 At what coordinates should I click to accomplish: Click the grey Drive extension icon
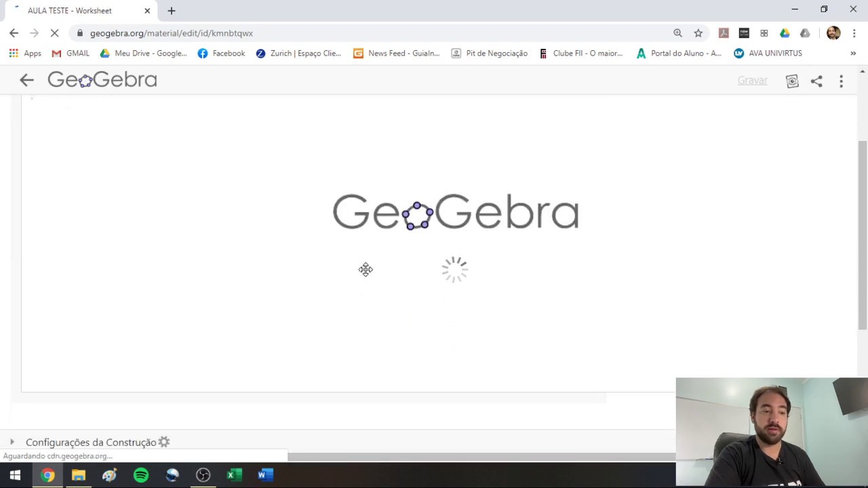tap(805, 33)
